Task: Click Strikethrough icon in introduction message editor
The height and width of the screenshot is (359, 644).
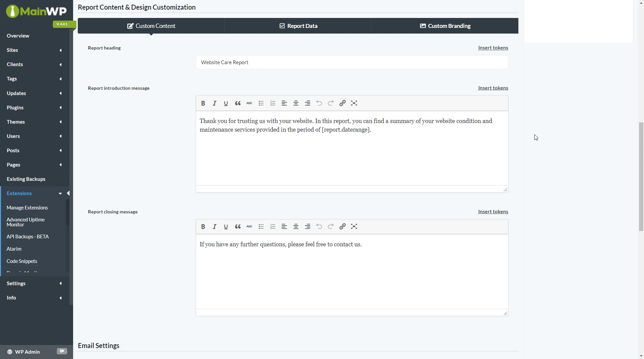Action: pyautogui.click(x=249, y=103)
